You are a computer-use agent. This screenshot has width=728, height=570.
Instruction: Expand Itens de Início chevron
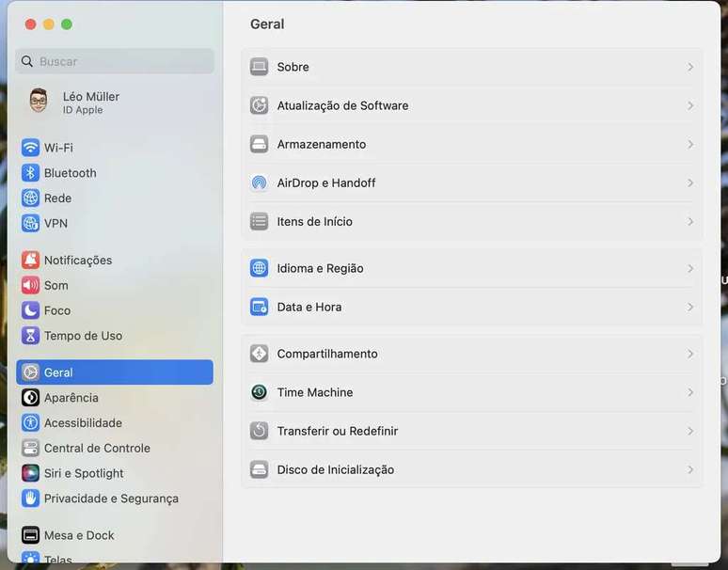point(690,222)
